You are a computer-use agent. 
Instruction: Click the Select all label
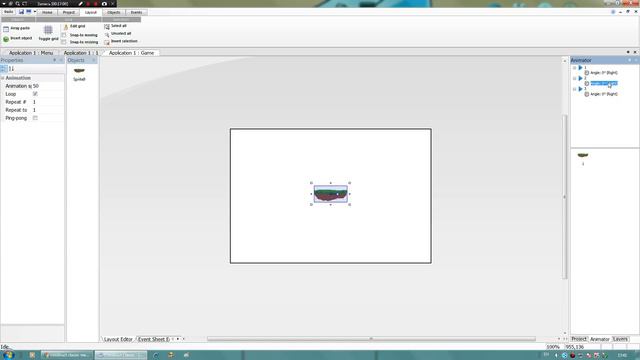[x=119, y=26]
